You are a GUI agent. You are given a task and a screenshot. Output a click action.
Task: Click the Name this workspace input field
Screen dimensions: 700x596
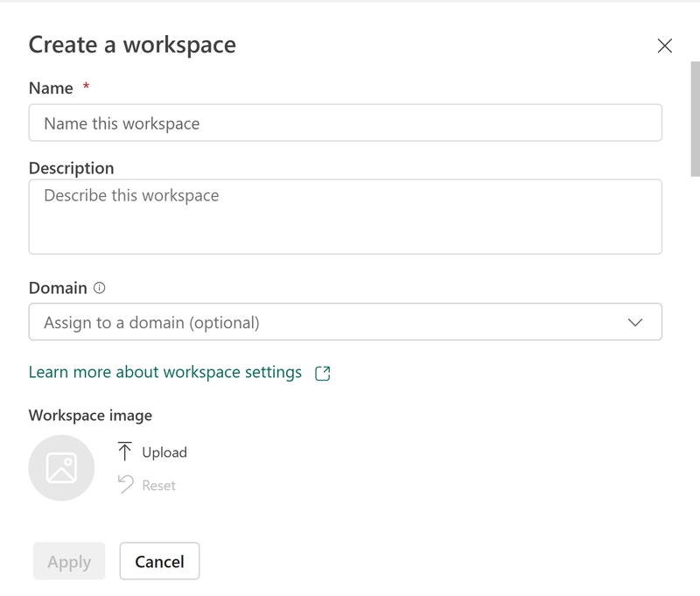point(346,123)
